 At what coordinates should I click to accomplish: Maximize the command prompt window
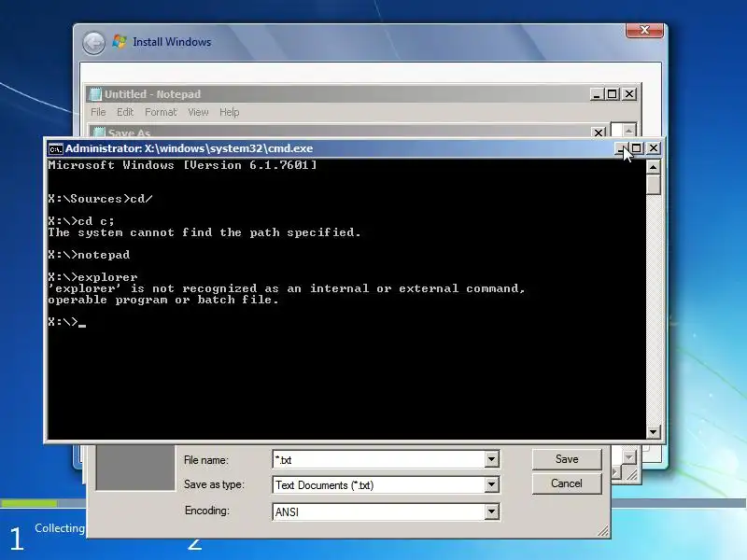[x=637, y=148]
